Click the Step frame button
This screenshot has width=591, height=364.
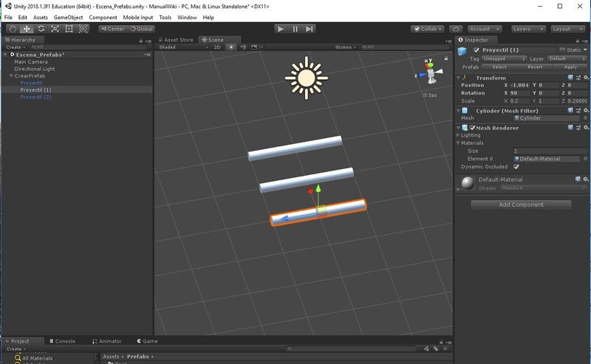309,29
